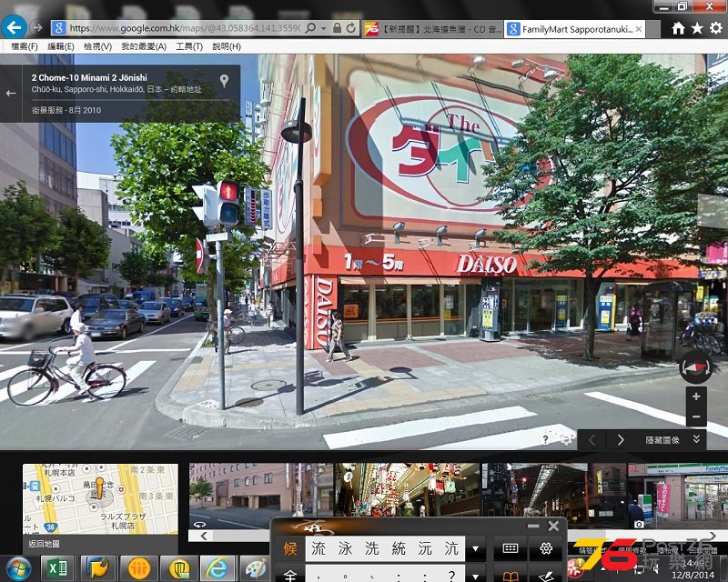Open the 檢視(V) menu
Screen dimensions: 728x582
click(97, 46)
